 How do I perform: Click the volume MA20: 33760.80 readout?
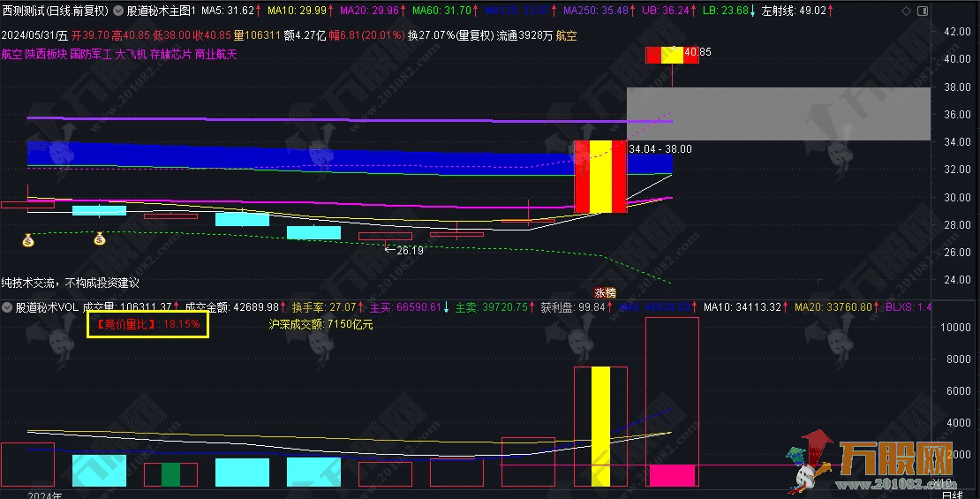pos(835,307)
